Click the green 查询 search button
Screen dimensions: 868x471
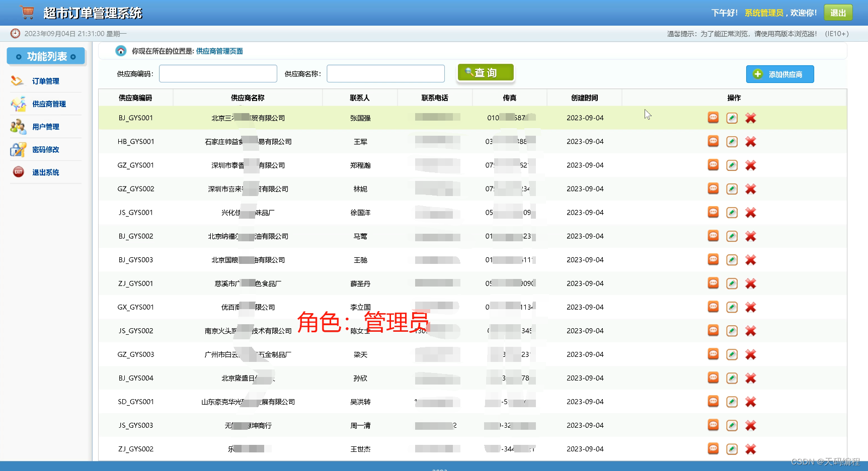pyautogui.click(x=486, y=72)
